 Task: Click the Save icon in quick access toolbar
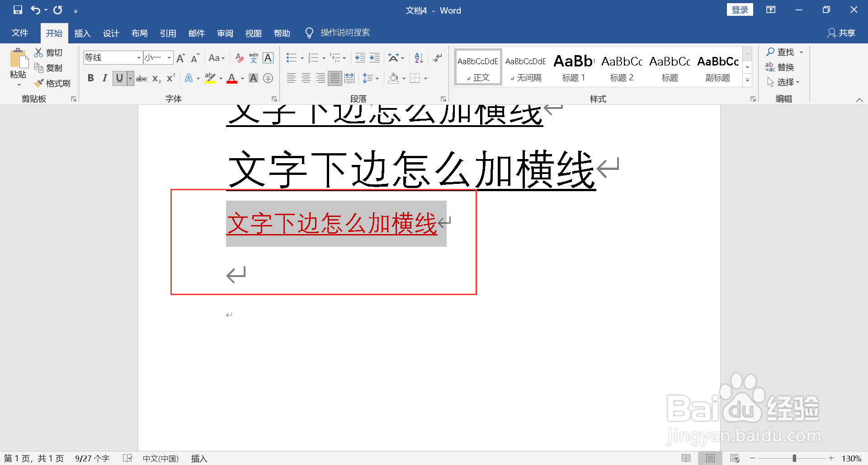point(18,10)
